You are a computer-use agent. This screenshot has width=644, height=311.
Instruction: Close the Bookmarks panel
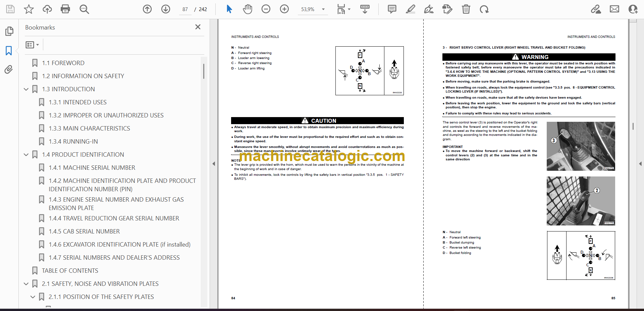click(x=198, y=27)
